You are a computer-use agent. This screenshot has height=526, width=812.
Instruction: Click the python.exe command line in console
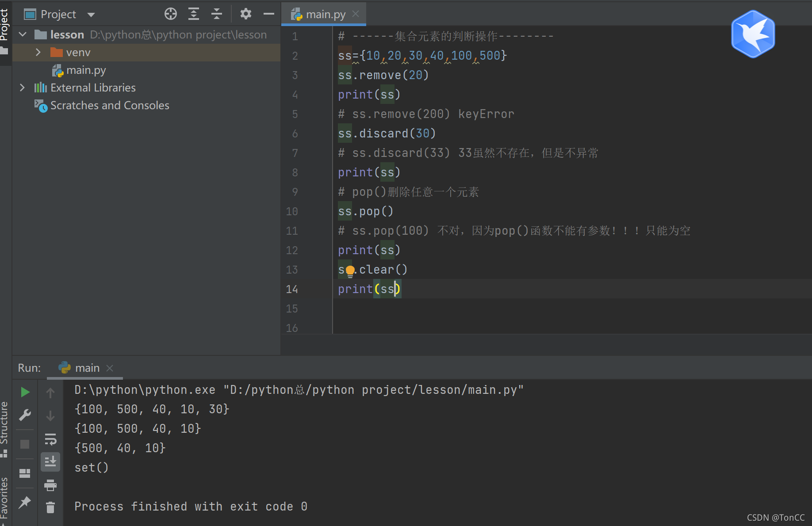(299, 390)
